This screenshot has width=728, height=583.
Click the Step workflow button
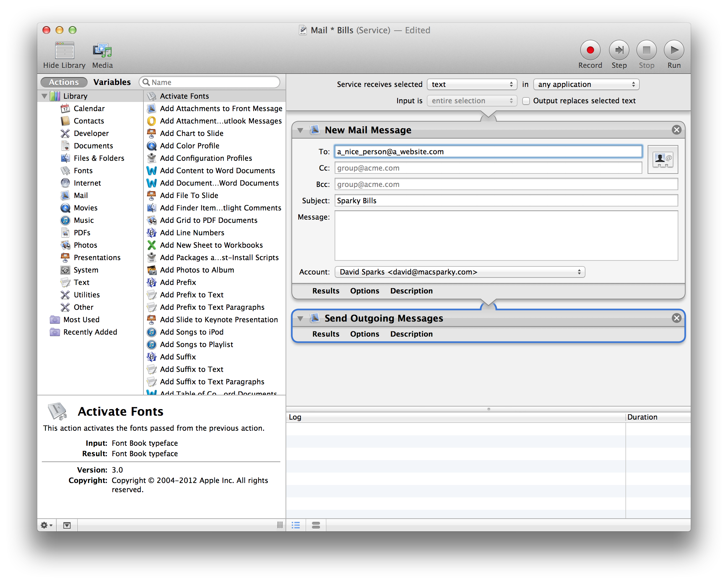pos(619,50)
